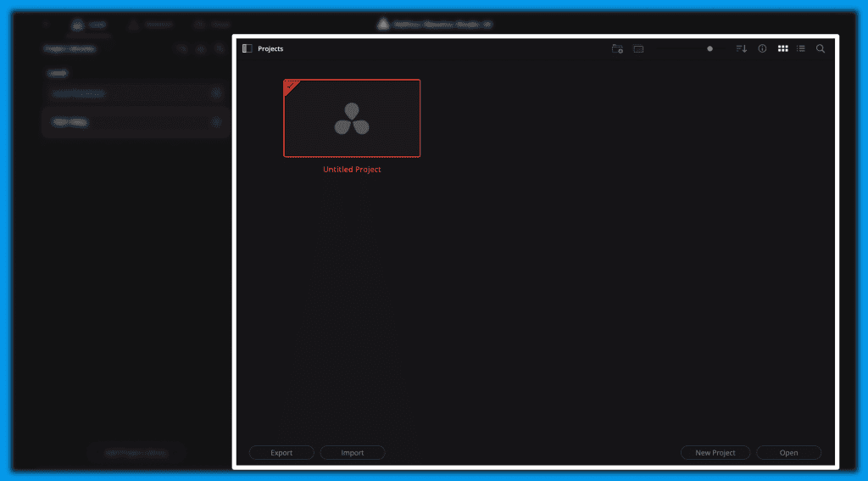Click the Projects panel title
Screen dimensions: 868x481
coord(270,48)
